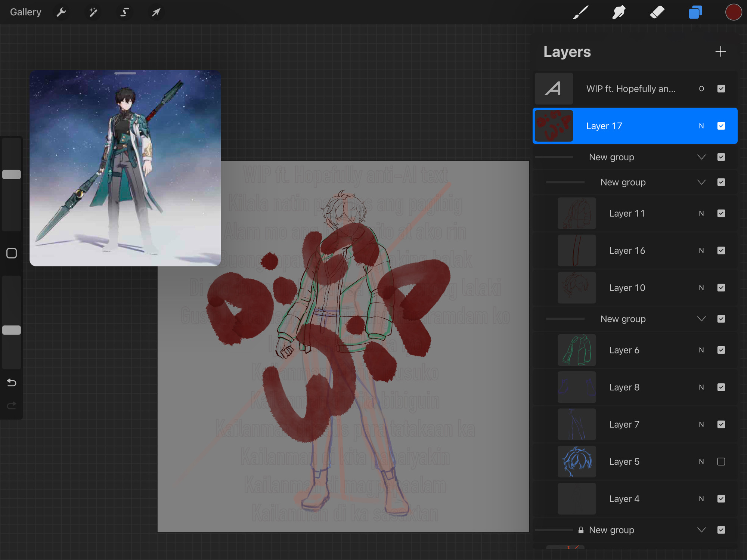
Task: Toggle visibility of topmost New group
Action: (721, 157)
